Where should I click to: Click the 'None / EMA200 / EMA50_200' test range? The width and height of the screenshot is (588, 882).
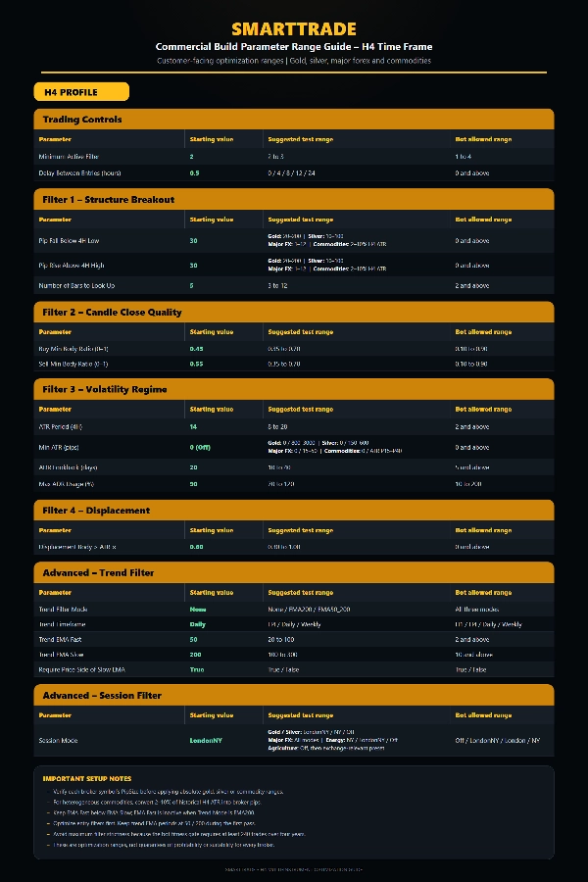pyautogui.click(x=309, y=610)
